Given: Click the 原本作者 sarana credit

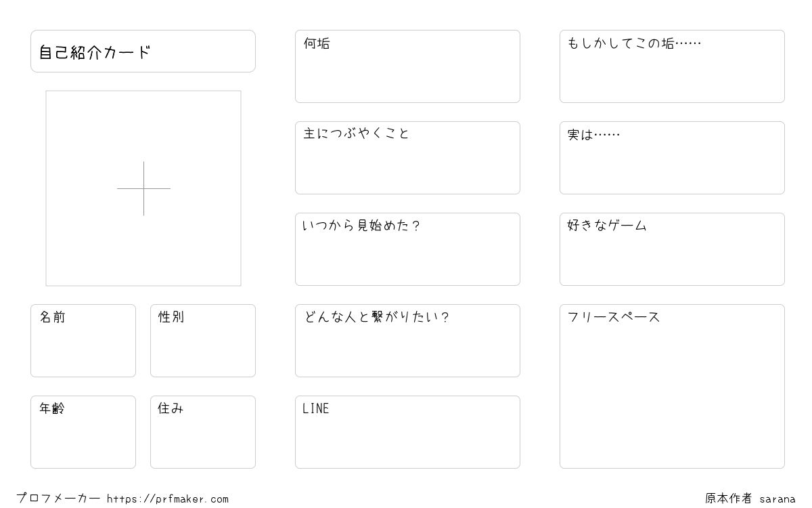Looking at the screenshot, I should click(750, 499).
